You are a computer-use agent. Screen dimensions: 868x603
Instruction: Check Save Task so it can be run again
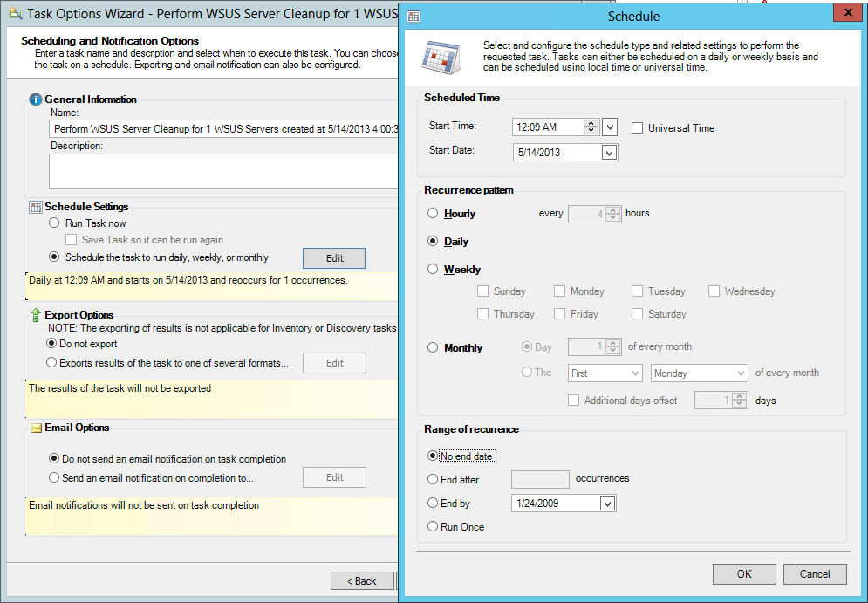click(71, 240)
